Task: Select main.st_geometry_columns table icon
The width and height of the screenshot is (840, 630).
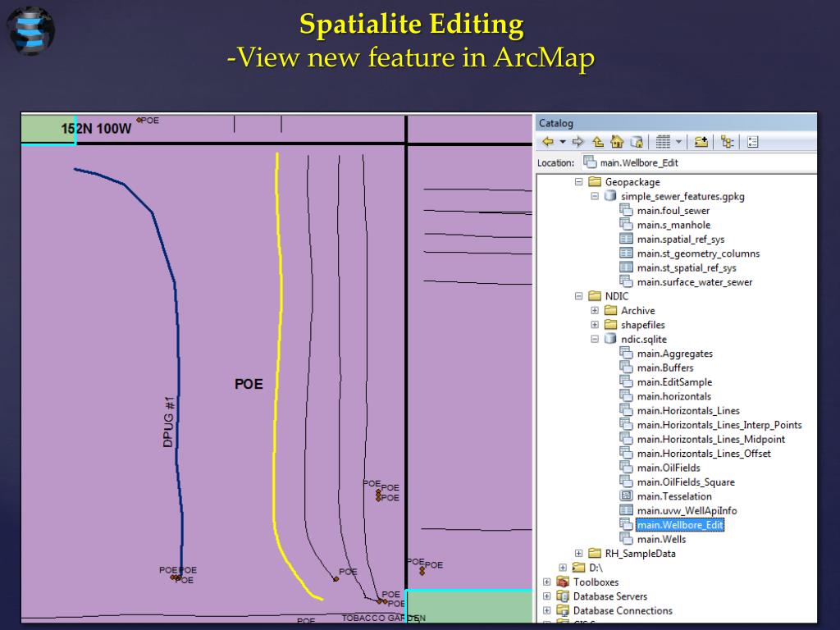Action: [626, 253]
